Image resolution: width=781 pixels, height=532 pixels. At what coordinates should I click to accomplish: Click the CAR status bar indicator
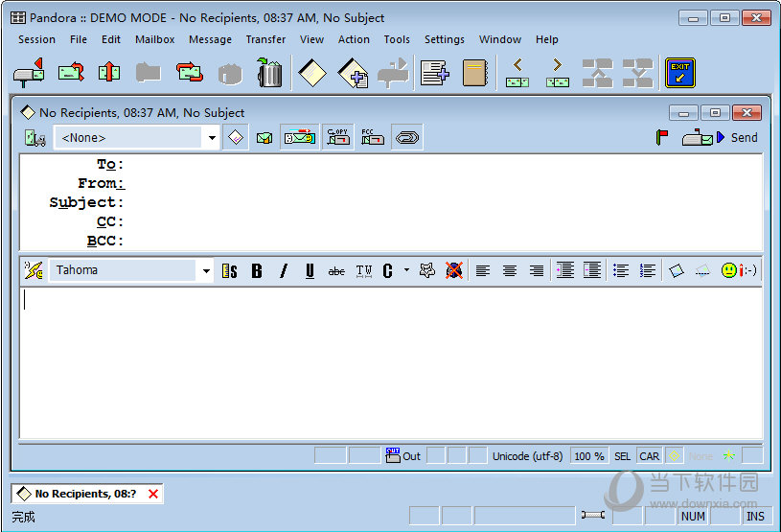[649, 455]
